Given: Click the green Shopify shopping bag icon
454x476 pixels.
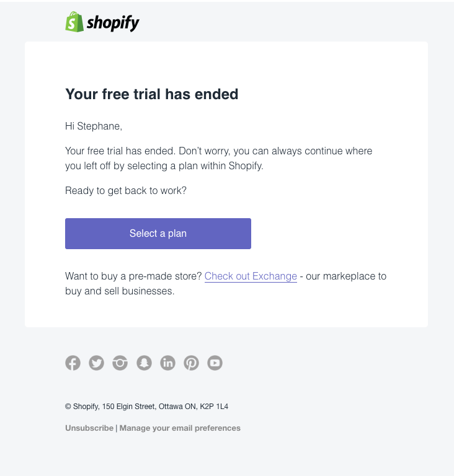Looking at the screenshot, I should pos(74,22).
